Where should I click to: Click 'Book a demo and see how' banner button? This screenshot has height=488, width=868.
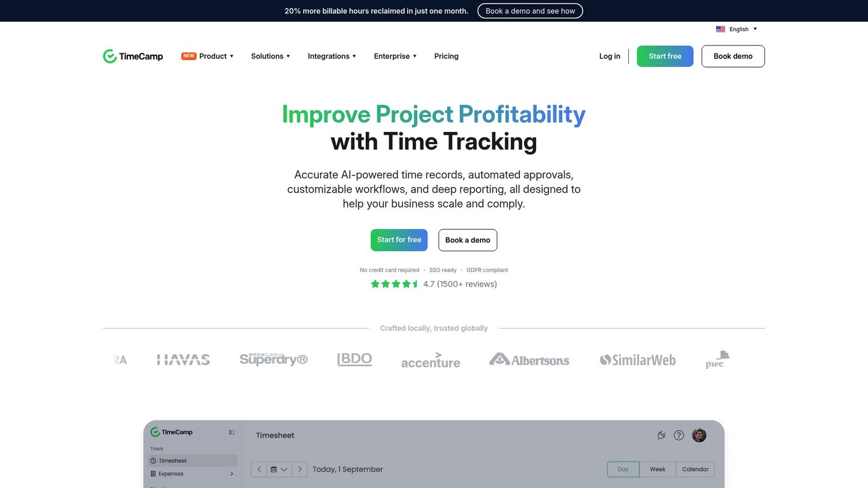(x=530, y=11)
